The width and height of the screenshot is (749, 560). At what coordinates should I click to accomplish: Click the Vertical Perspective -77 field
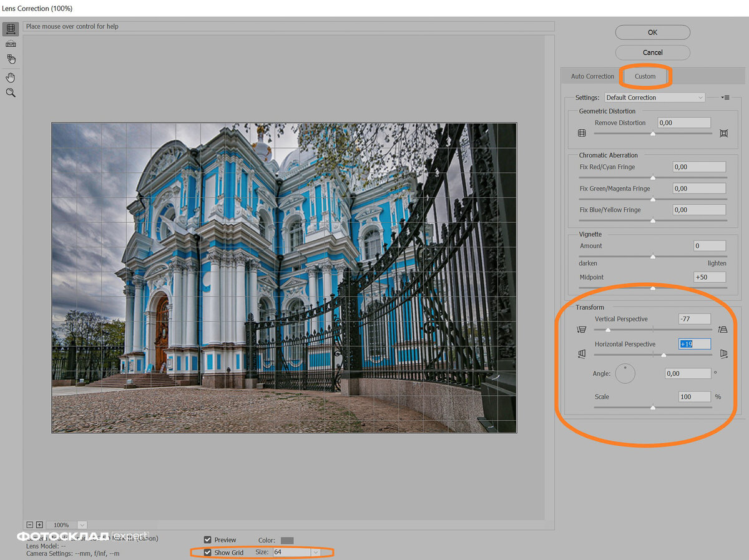pyautogui.click(x=695, y=319)
